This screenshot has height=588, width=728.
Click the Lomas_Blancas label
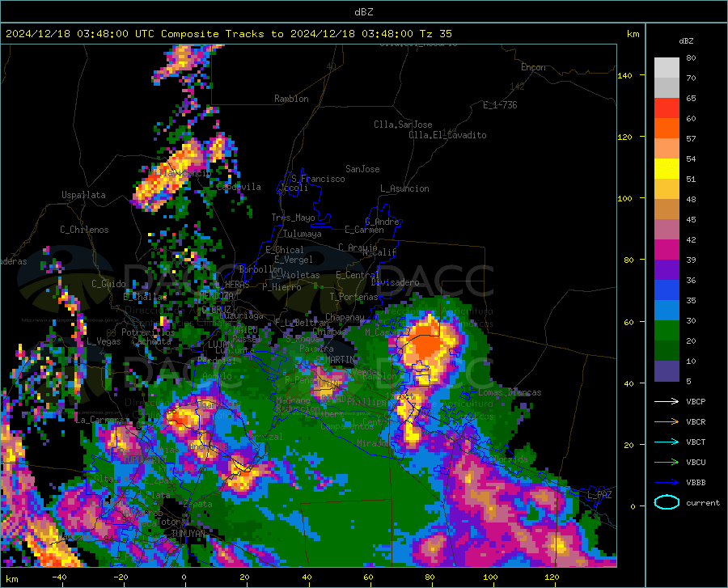pos(510,392)
